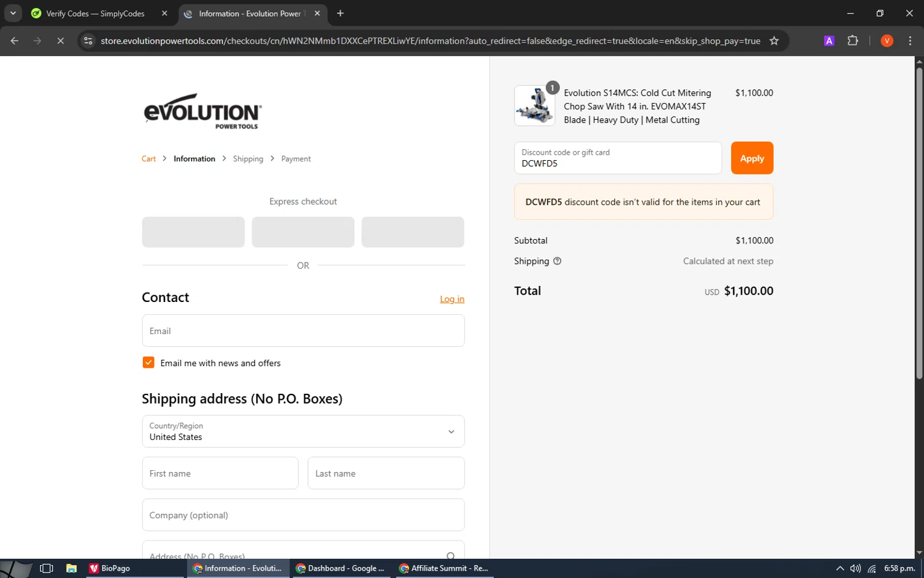Click the Evolution Power Tools logo
This screenshot has height=578, width=924.
[x=203, y=112]
